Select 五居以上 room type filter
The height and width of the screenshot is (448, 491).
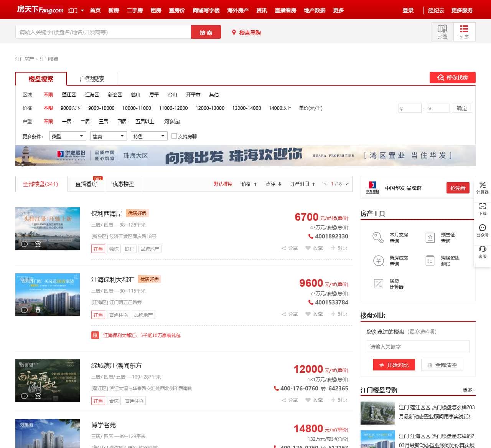[145, 121]
